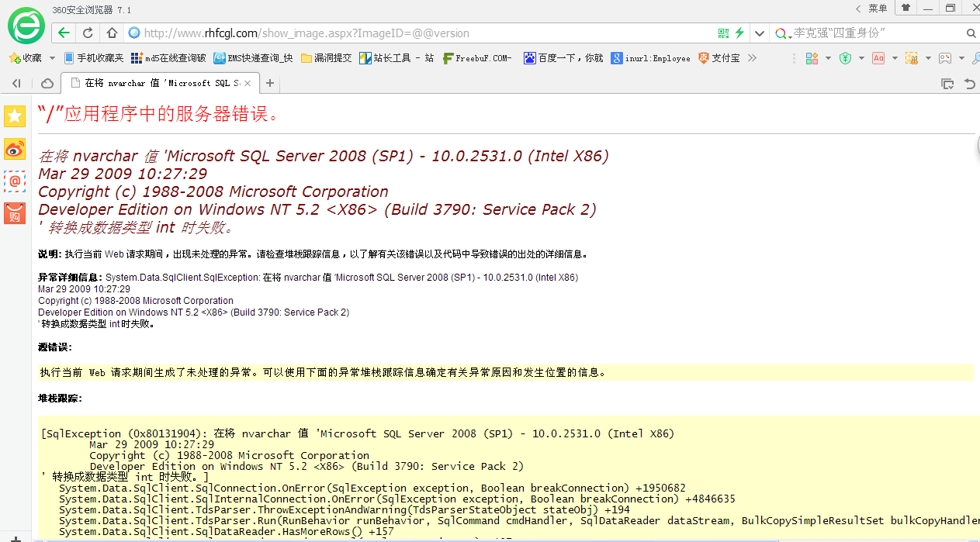
Task: Open the 支付宝 bookmark
Action: [x=719, y=58]
